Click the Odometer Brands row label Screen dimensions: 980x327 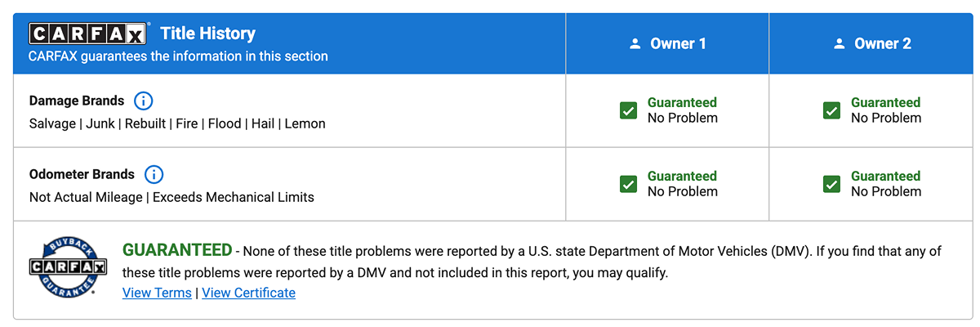[82, 175]
